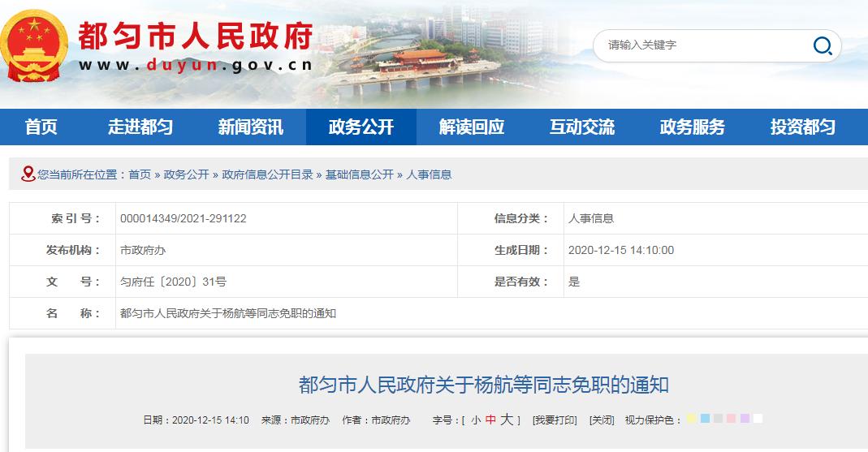Image resolution: width=868 pixels, height=452 pixels.
Task: Select the 政务公开 navigation tab
Action: point(361,127)
